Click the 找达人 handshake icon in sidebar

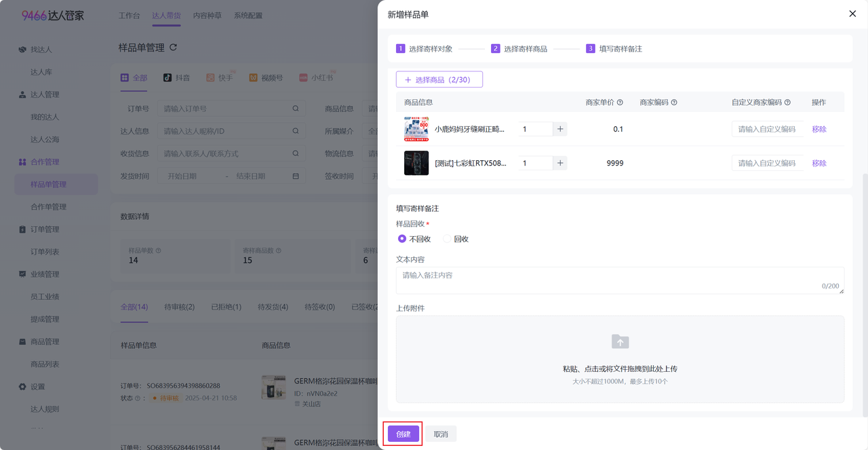22,50
